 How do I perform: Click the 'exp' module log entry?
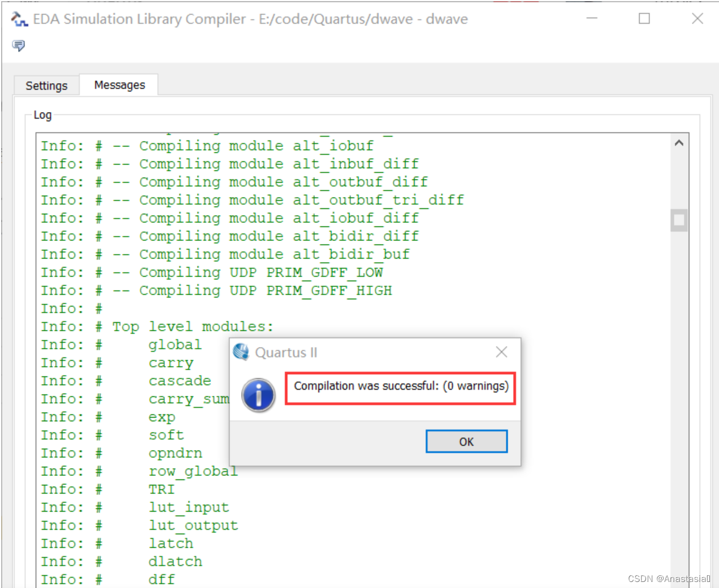161,417
